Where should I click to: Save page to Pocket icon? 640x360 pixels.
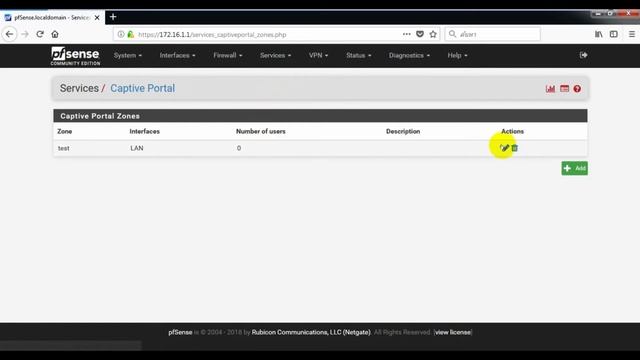coord(420,34)
